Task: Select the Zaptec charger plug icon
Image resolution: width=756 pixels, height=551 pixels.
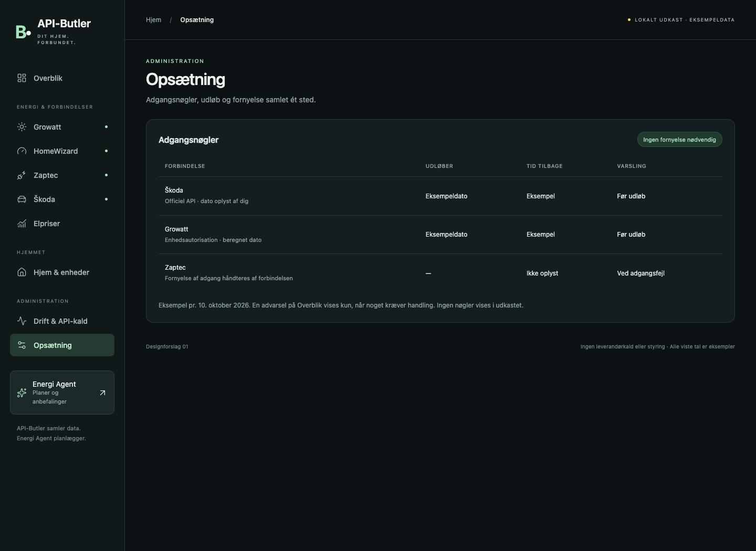Action: (22, 175)
